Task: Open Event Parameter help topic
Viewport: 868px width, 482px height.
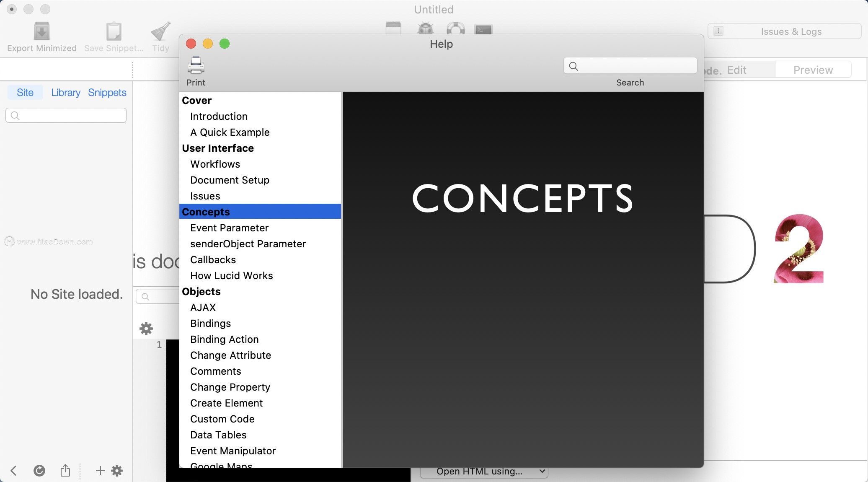Action: pos(229,228)
